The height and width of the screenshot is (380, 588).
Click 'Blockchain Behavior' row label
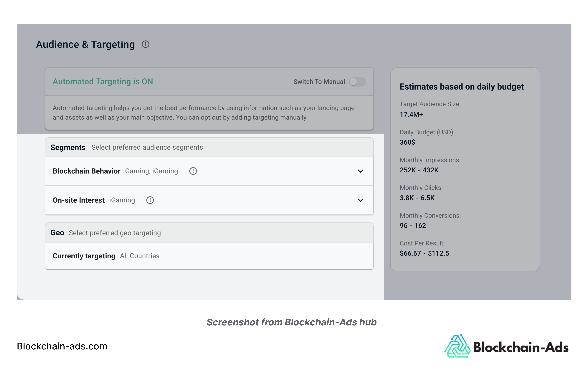[87, 171]
